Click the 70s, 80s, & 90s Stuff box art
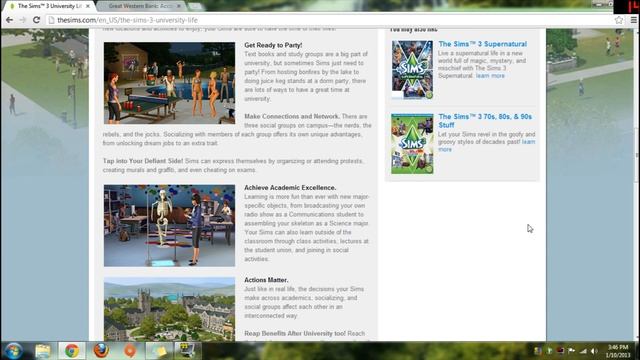 pyautogui.click(x=412, y=144)
